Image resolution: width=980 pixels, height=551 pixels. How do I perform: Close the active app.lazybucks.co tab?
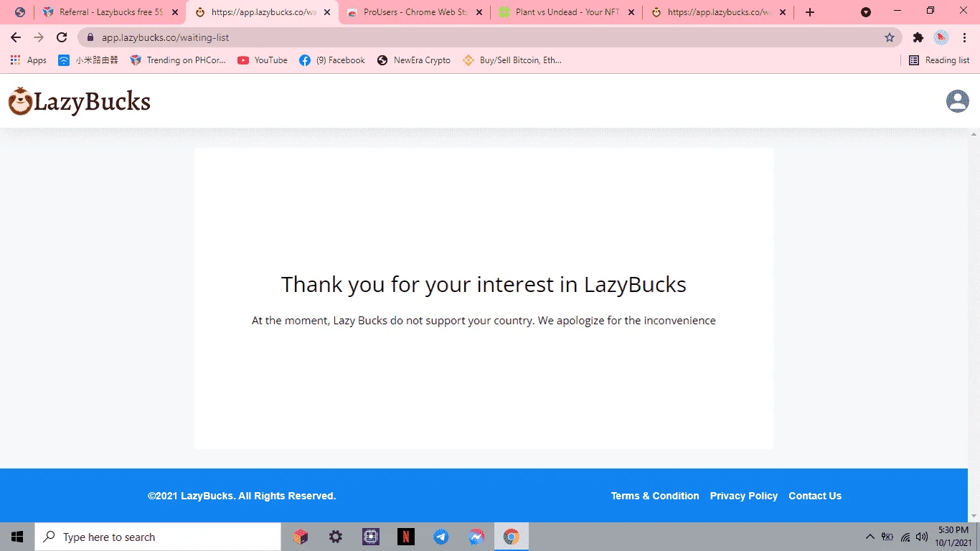327,12
